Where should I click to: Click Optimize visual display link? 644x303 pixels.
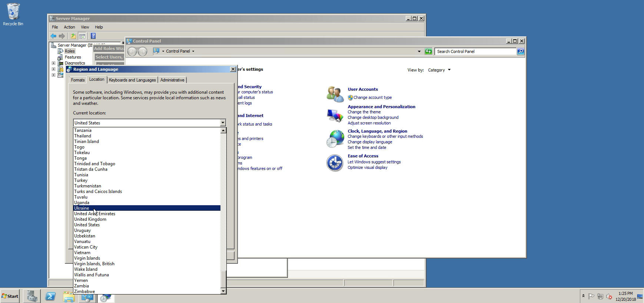click(x=367, y=167)
